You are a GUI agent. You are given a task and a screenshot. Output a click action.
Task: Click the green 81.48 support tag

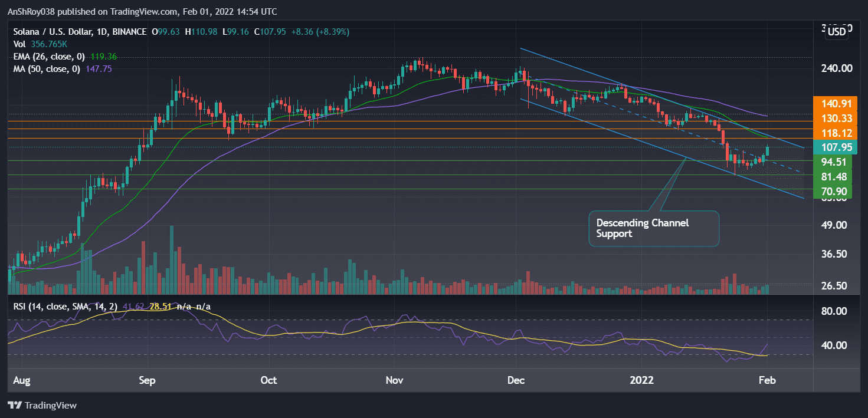(x=833, y=176)
